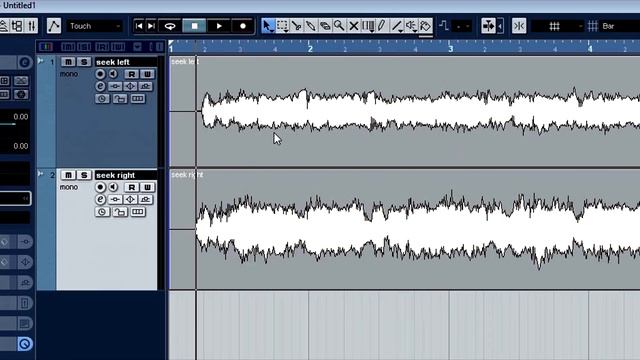The width and height of the screenshot is (640, 360).
Task: Open the Snap type grid dropdown
Action: (x=558, y=26)
